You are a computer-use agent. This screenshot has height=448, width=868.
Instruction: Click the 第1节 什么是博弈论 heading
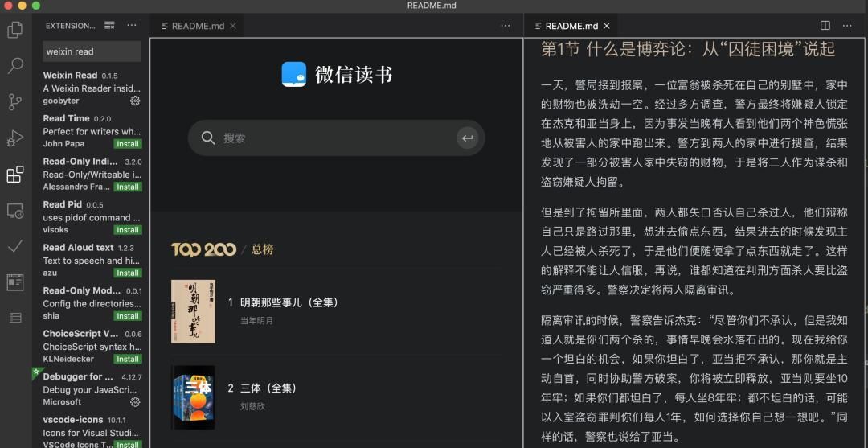point(687,49)
